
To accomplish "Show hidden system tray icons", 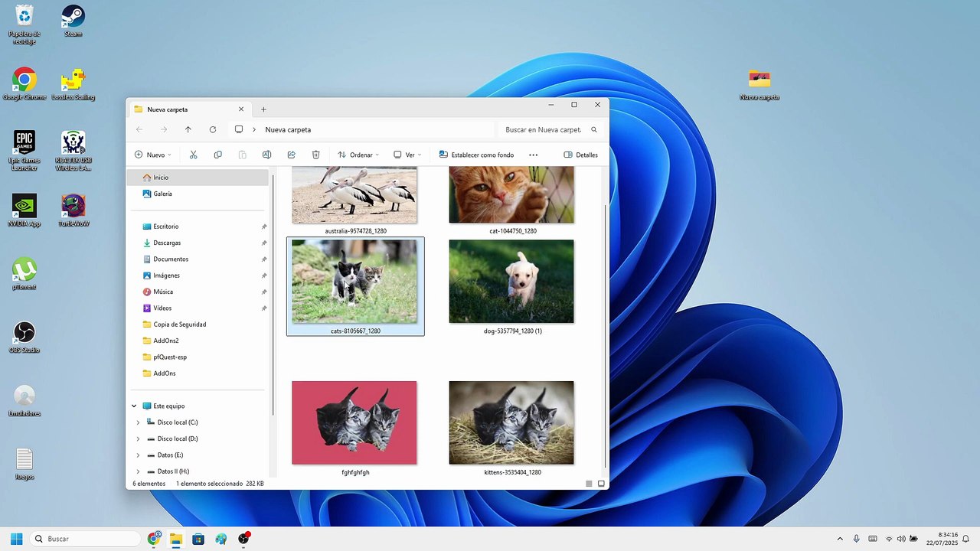I will pyautogui.click(x=840, y=539).
